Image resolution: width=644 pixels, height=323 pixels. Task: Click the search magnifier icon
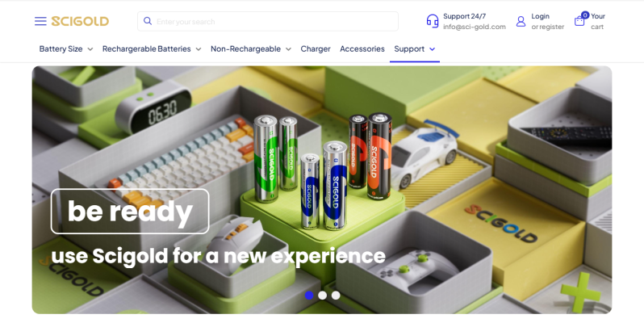(148, 21)
